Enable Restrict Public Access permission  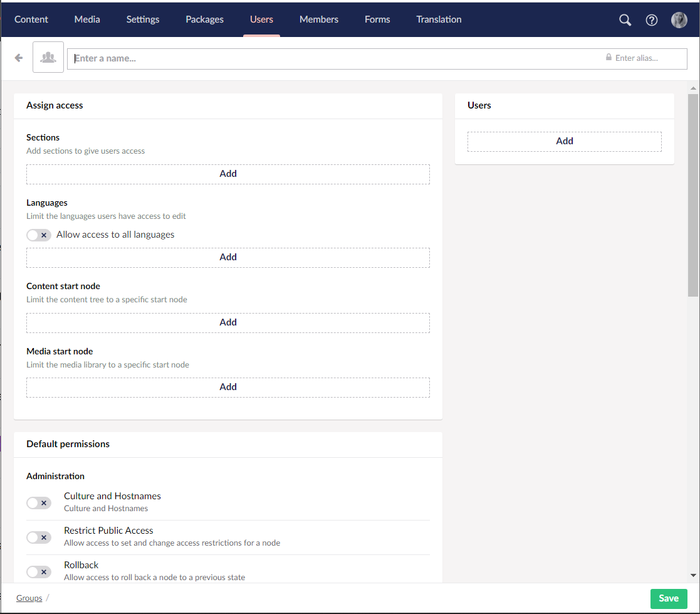coord(39,537)
